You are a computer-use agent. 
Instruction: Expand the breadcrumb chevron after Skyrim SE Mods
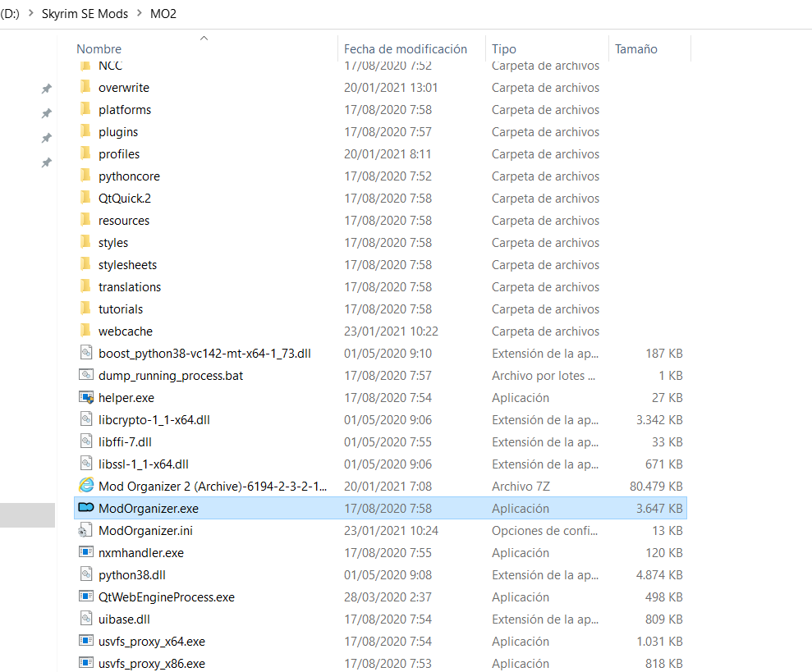point(140,13)
